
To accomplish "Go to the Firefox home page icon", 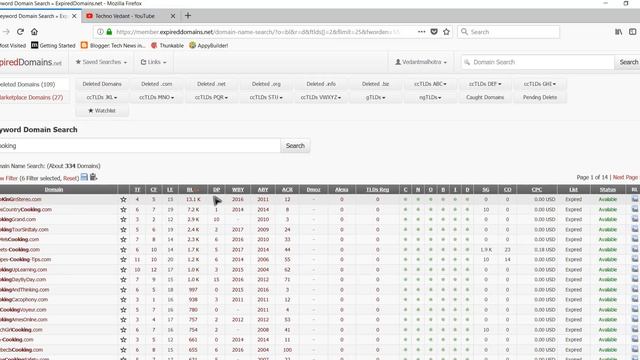I will (34, 32).
